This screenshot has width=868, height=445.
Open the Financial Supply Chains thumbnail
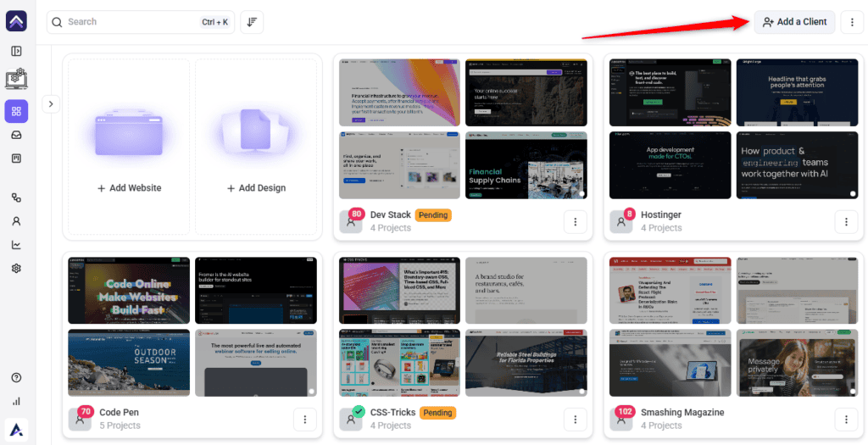click(x=526, y=165)
